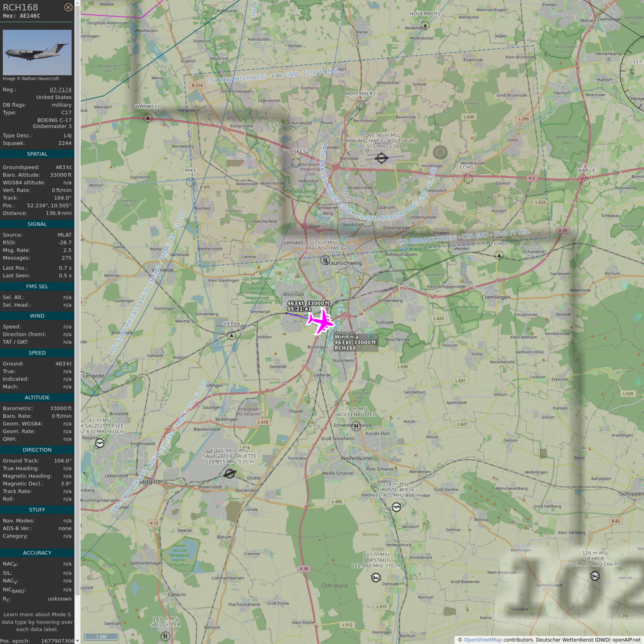Click the sidebar scrollbar down arrow
This screenshot has width=644, height=644.
(77, 640)
